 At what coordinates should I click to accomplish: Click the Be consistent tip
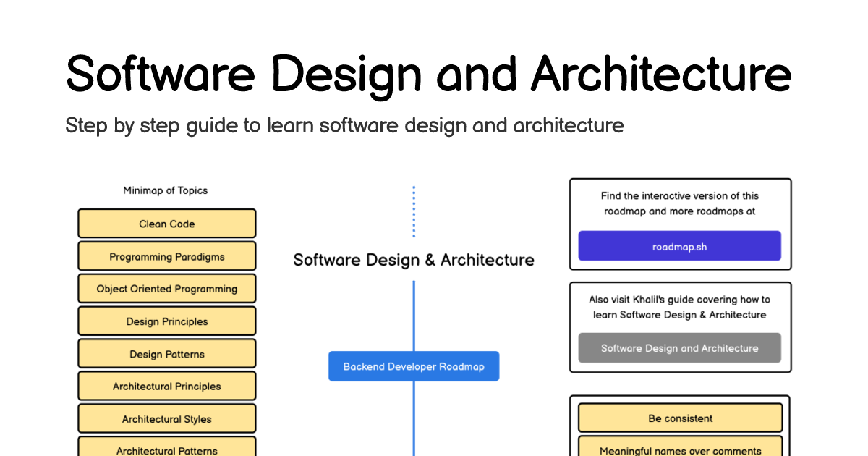point(680,418)
